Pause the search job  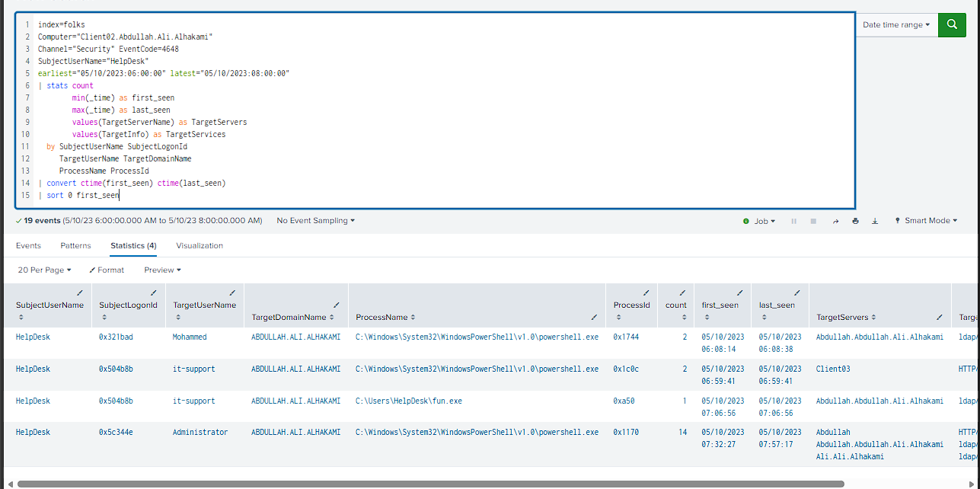[794, 221]
